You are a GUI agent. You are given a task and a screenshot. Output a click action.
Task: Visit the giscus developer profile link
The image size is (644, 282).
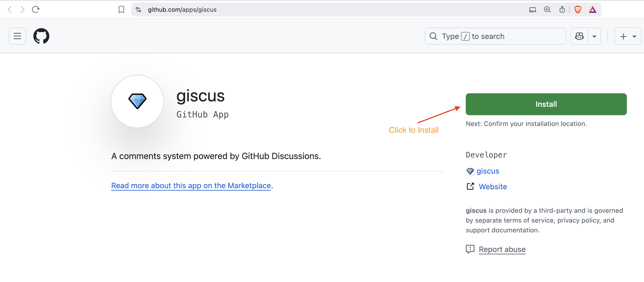(488, 171)
